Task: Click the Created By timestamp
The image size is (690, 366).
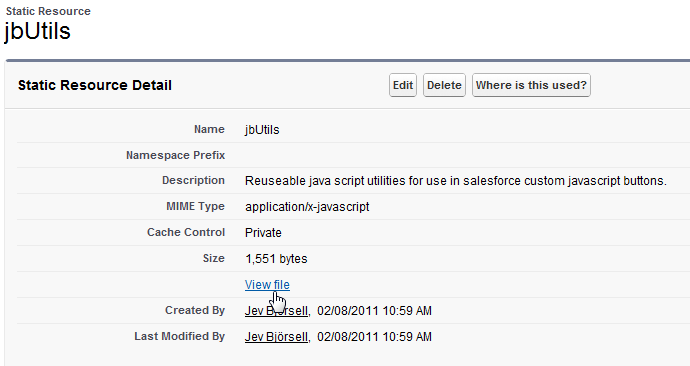Action: (x=374, y=311)
